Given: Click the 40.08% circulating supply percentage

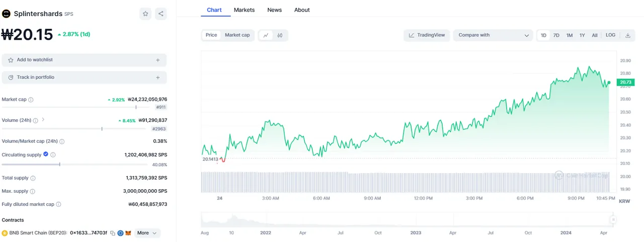Looking at the screenshot, I should [x=160, y=165].
